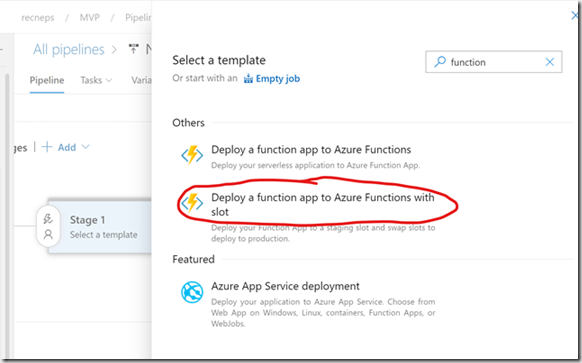
Task: Open the recneps organization breadcrumb
Action: [x=37, y=17]
